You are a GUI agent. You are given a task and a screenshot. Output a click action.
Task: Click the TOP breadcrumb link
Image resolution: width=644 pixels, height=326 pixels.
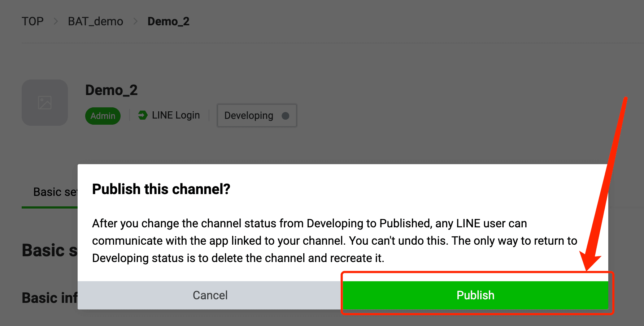32,21
